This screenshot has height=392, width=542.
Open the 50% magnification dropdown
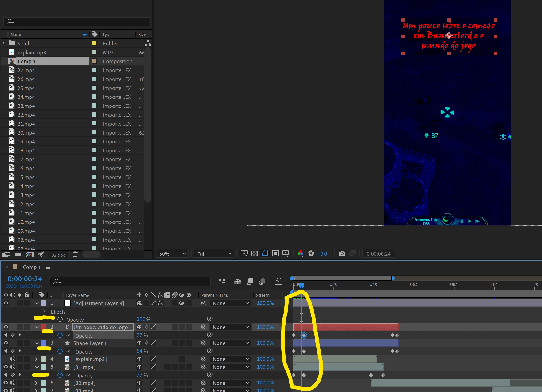[x=172, y=253]
